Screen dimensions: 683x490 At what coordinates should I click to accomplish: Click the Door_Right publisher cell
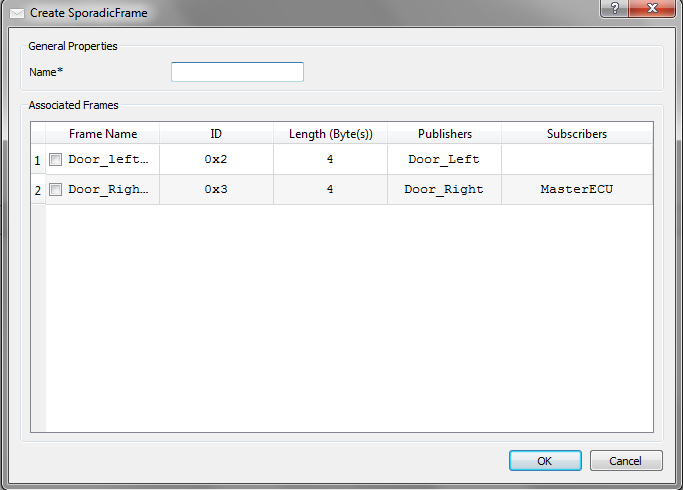point(444,189)
